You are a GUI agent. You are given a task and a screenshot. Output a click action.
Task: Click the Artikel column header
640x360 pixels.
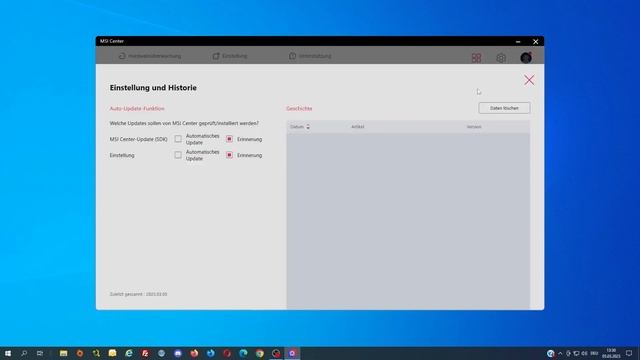pyautogui.click(x=358, y=127)
